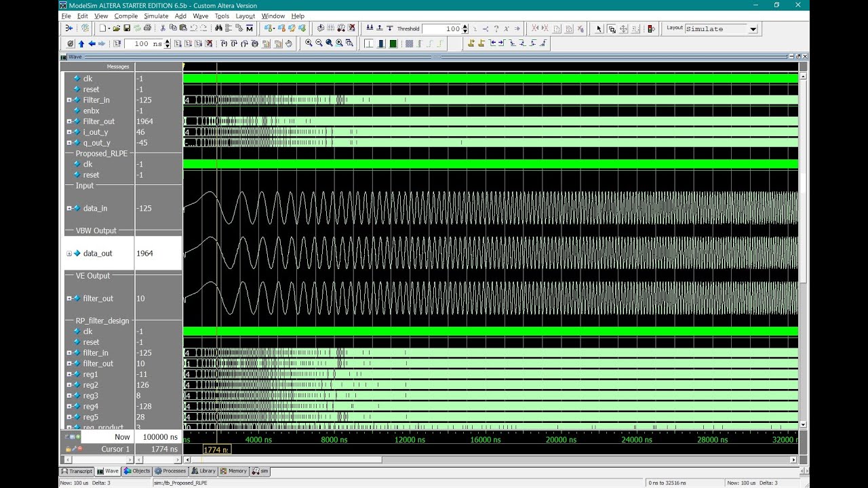Click the Threshold value field
Screen dimensions: 868x488
[x=442, y=28]
